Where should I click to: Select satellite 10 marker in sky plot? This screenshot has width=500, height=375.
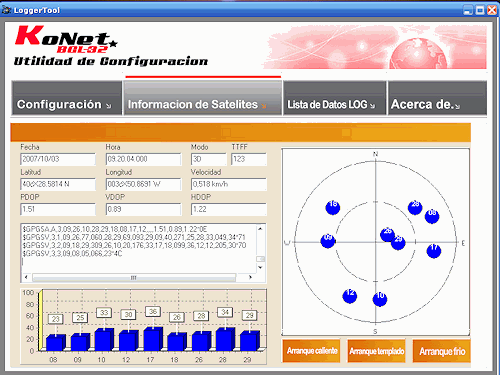coord(380,299)
